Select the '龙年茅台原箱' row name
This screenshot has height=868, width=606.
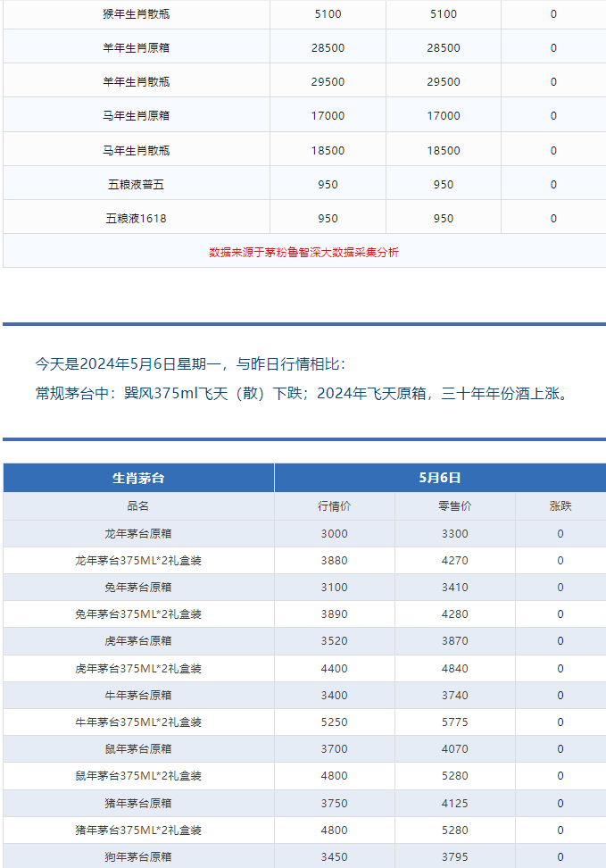[x=138, y=534]
